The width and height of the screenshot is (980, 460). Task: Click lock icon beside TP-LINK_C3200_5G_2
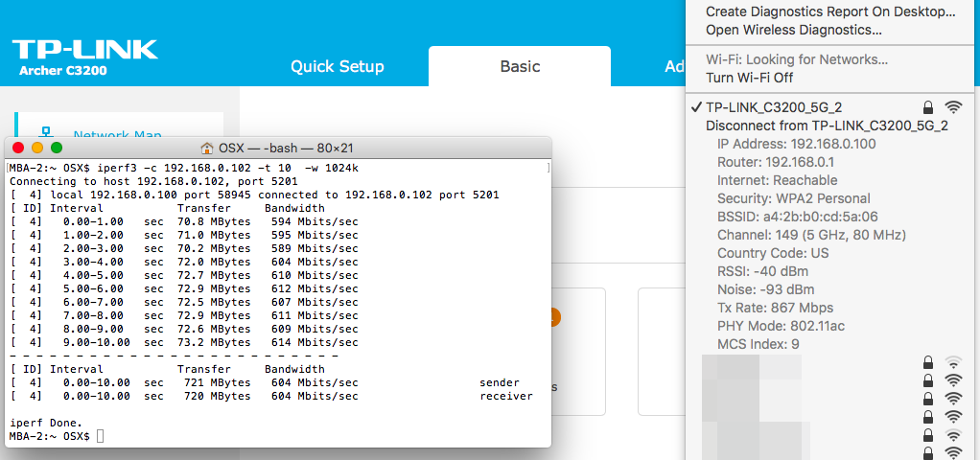(927, 107)
